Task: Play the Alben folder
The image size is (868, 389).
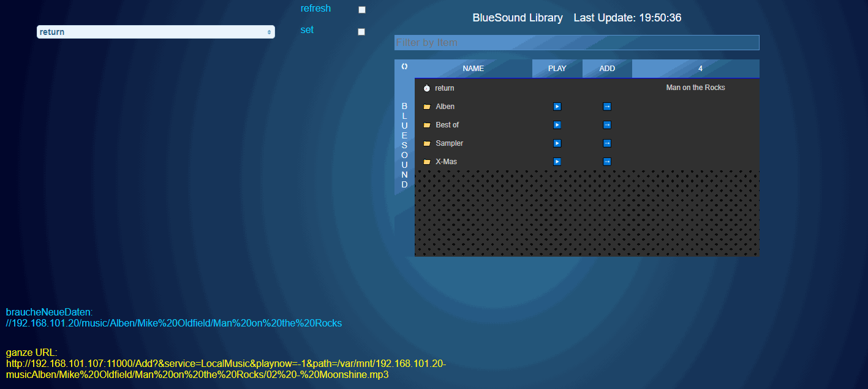Action: click(x=557, y=107)
